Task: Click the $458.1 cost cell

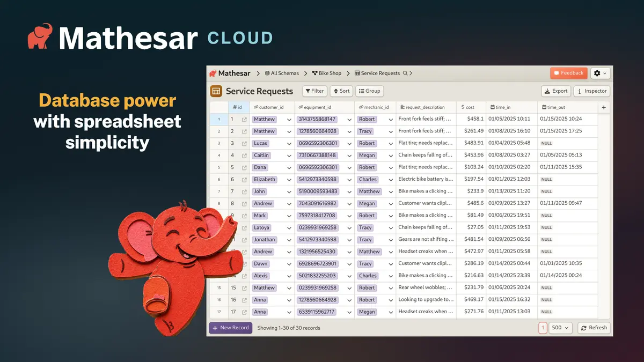Action: tap(471, 119)
